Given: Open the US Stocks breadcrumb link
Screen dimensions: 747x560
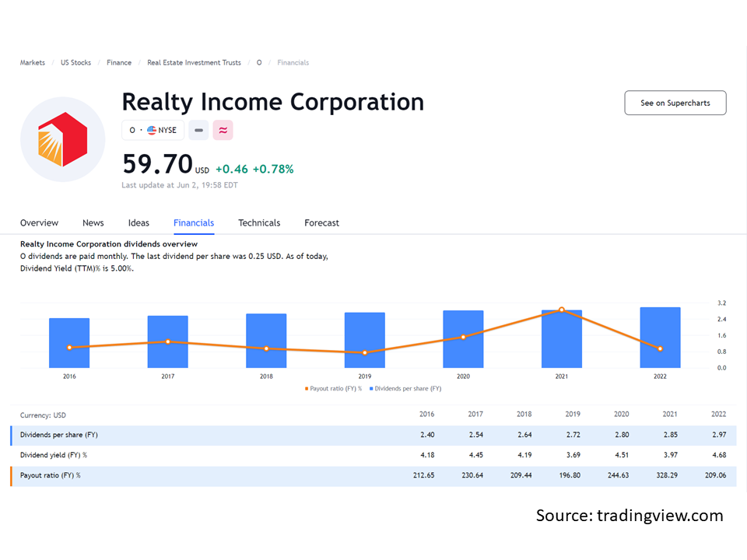Looking at the screenshot, I should pyautogui.click(x=75, y=63).
